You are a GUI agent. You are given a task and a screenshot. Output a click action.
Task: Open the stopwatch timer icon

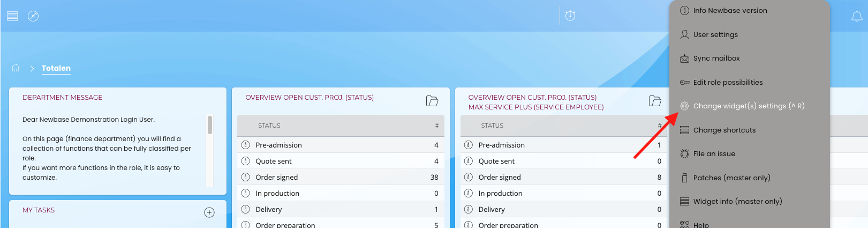click(x=570, y=16)
